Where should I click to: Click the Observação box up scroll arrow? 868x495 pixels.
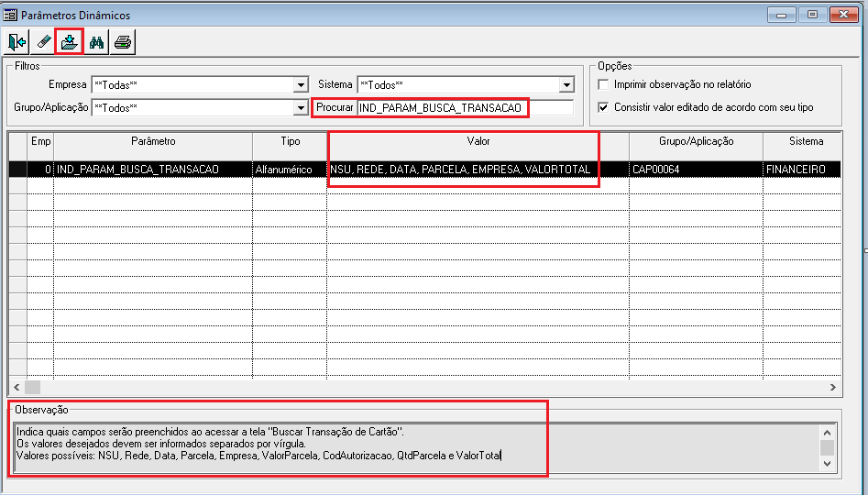pyautogui.click(x=827, y=433)
